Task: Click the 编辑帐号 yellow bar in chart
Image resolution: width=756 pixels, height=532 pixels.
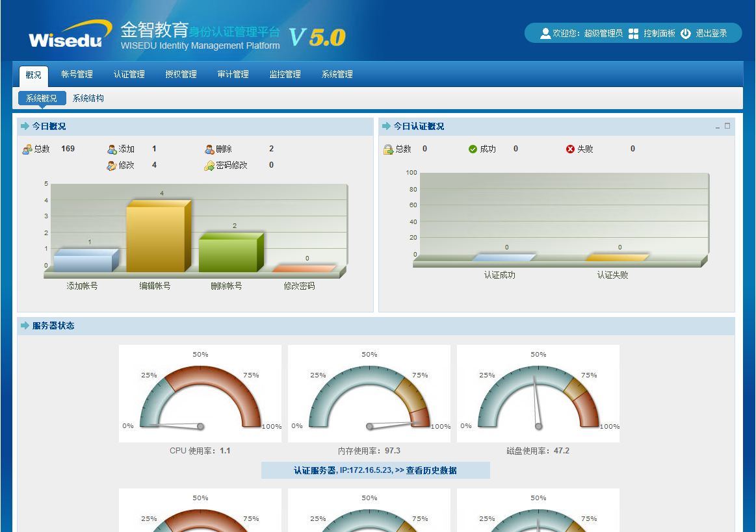Action: [x=156, y=237]
